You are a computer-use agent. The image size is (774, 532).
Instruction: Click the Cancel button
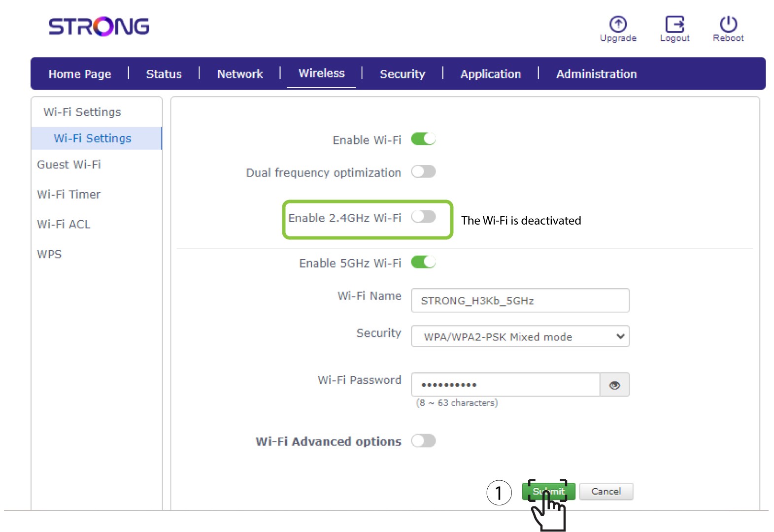click(x=606, y=491)
